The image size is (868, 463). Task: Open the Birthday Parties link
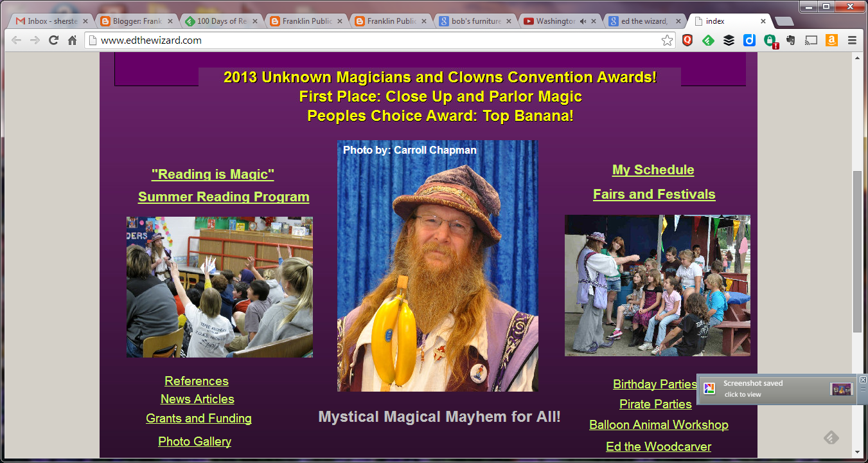(x=654, y=384)
